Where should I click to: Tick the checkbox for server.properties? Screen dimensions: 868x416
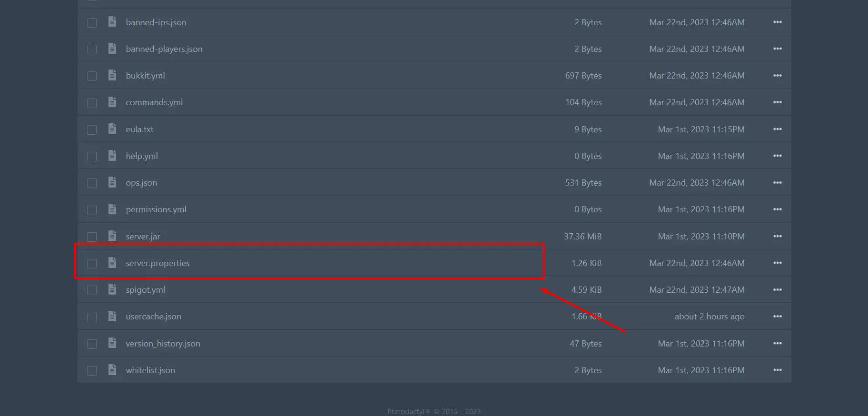[x=92, y=263]
